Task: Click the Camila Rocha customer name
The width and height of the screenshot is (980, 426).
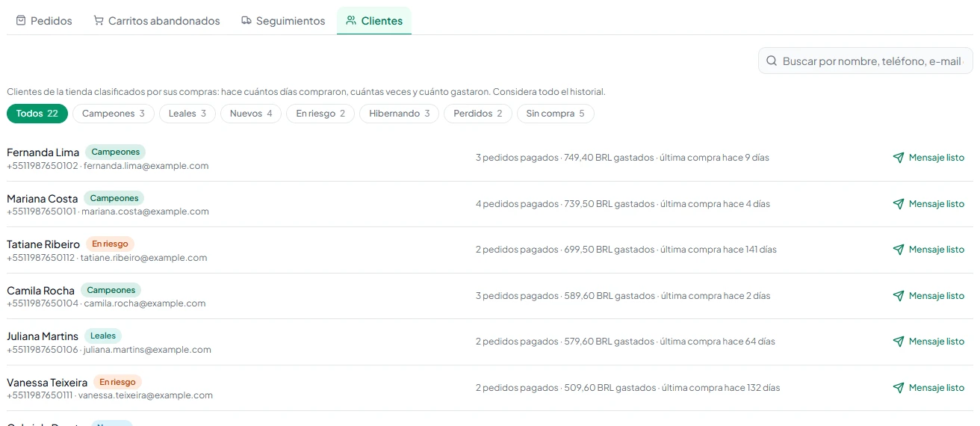Action: pyautogui.click(x=41, y=291)
